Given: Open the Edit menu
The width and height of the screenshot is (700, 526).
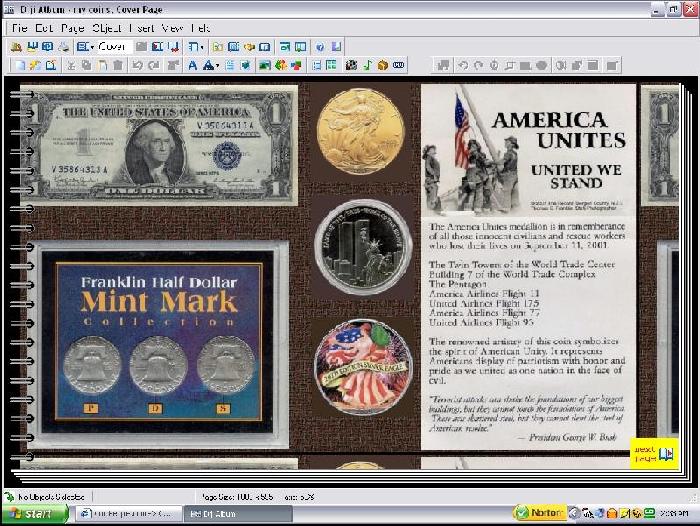Looking at the screenshot, I should point(43,28).
